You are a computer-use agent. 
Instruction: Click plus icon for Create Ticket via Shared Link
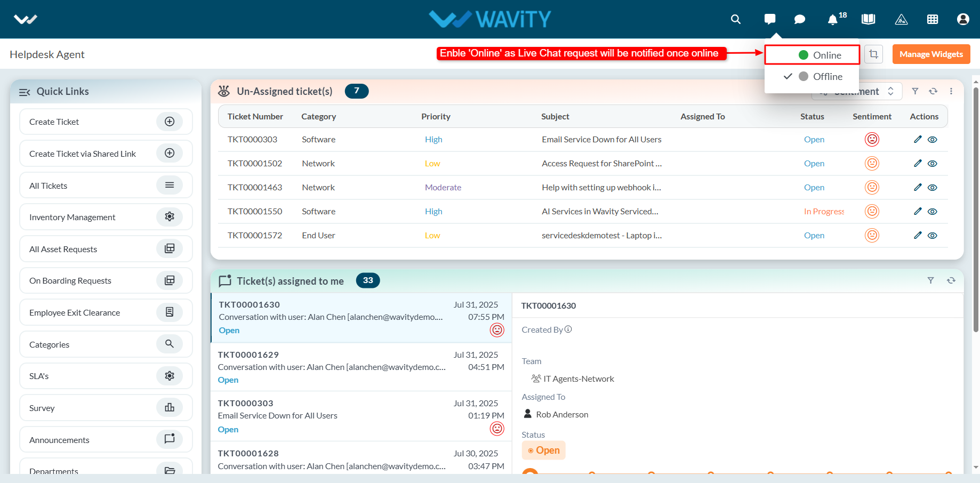point(170,153)
